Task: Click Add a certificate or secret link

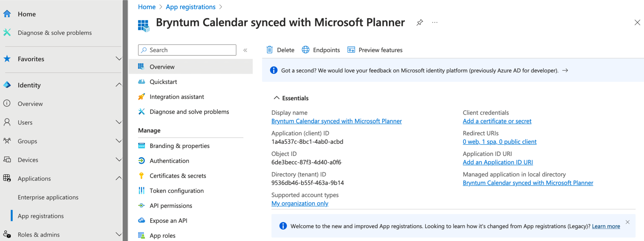Action: [x=497, y=121]
